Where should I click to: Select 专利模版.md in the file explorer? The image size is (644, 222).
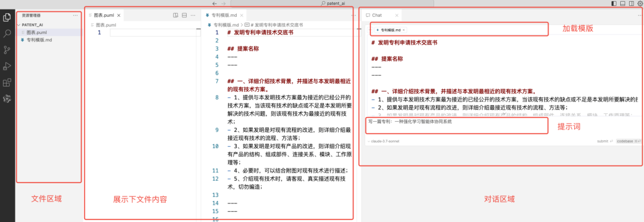coord(48,40)
